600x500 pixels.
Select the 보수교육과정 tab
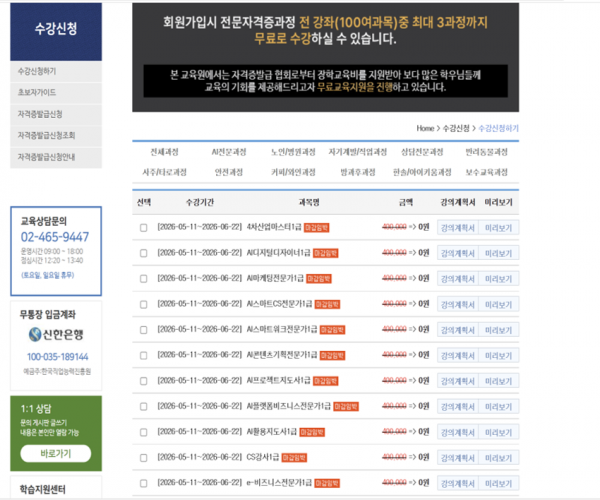(486, 172)
